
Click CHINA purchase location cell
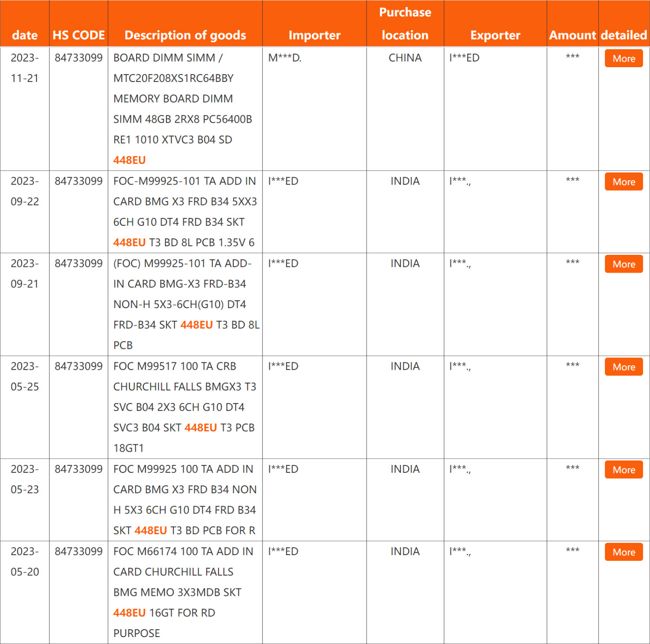(405, 58)
